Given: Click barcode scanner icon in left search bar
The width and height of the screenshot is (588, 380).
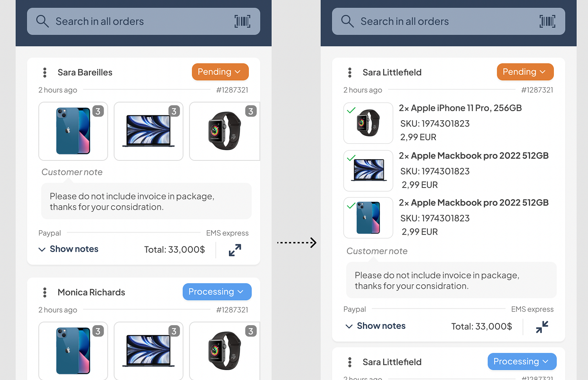Looking at the screenshot, I should 243,21.
